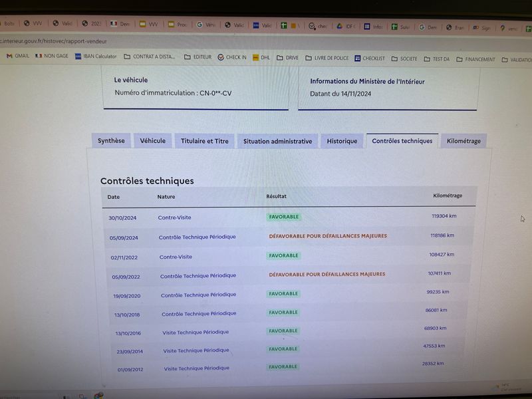Viewport: 532px width, 399px height.
Task: Click the date 05/09/2022
Action: point(126,277)
